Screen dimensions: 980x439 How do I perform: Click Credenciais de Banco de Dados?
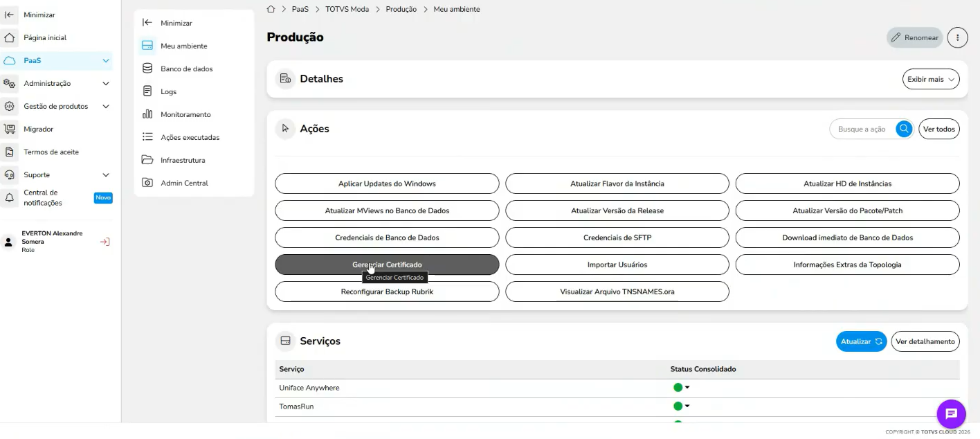[387, 238]
